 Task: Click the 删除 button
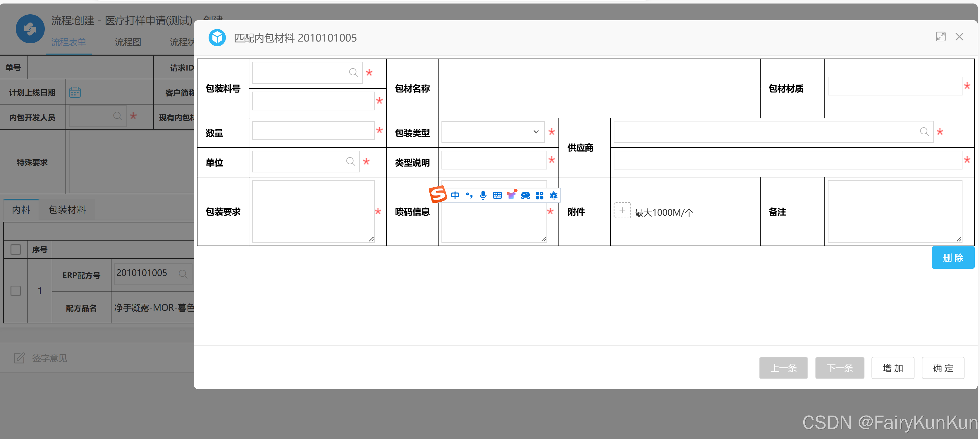click(953, 258)
